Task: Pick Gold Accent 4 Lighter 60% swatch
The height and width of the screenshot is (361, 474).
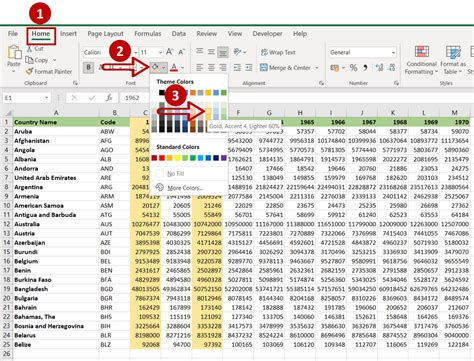Action: [208, 110]
